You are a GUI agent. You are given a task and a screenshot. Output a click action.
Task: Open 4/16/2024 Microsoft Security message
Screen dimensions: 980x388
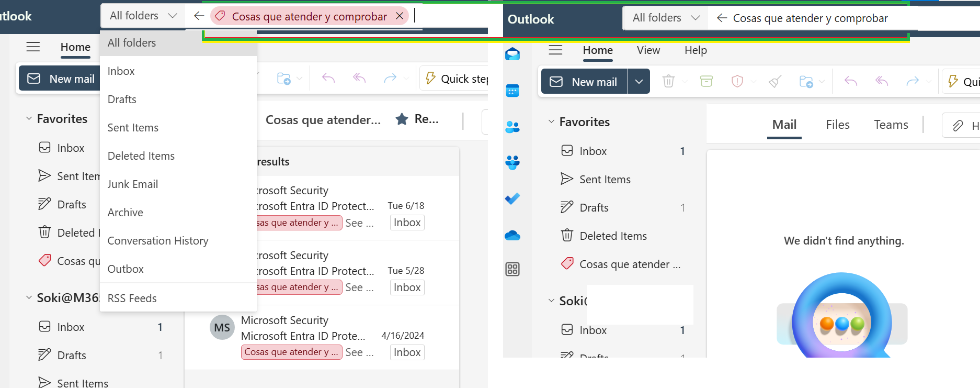(322, 337)
